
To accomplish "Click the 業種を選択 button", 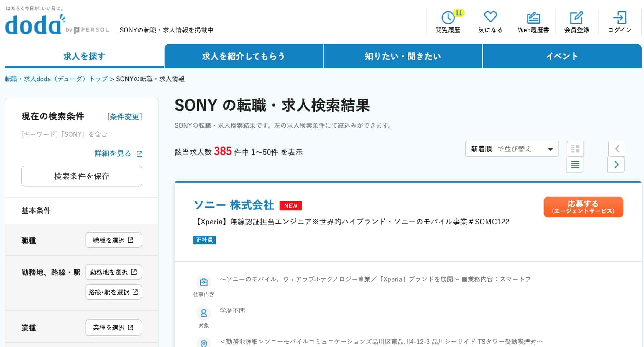I will 114,328.
